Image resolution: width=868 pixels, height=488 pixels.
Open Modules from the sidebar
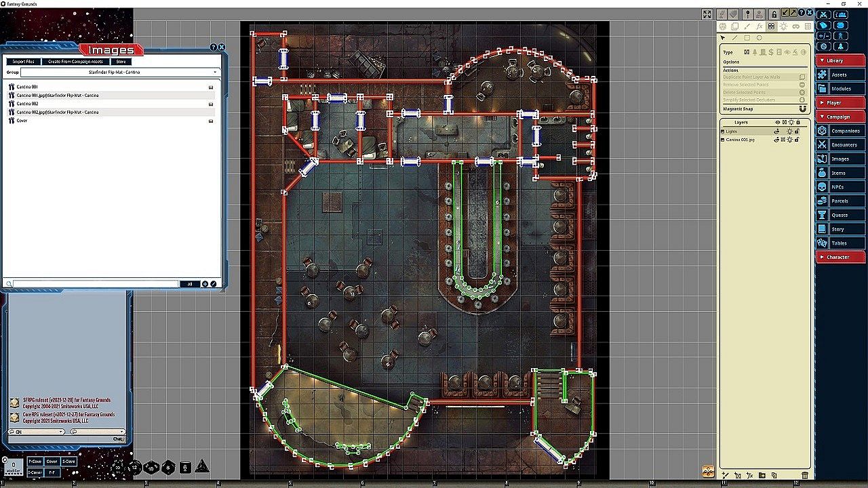tap(841, 89)
